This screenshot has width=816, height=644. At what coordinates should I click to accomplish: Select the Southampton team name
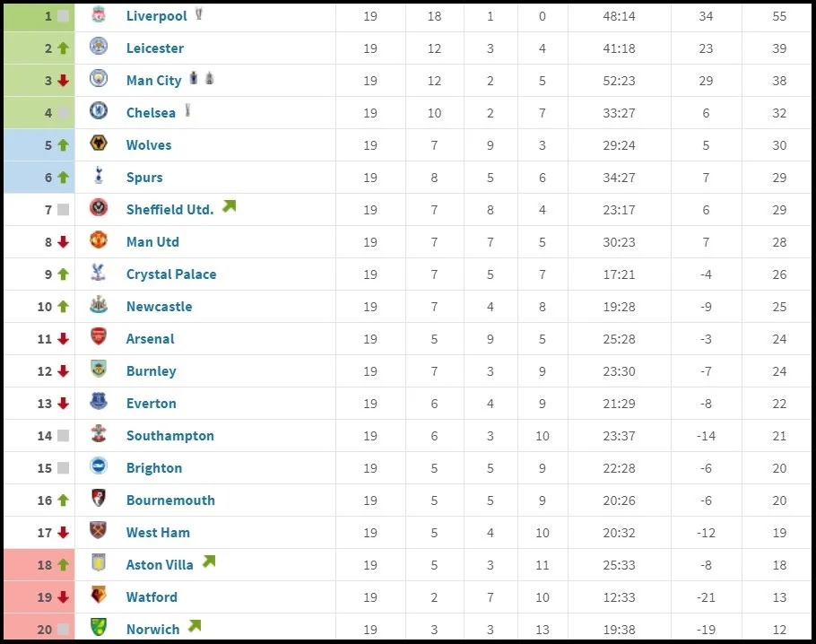click(170, 436)
